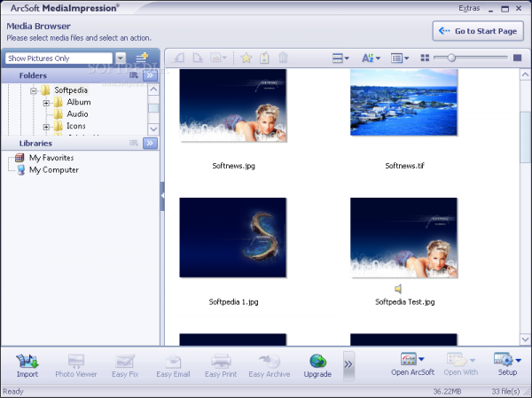Open the sort A-Z dropdown

(x=372, y=59)
